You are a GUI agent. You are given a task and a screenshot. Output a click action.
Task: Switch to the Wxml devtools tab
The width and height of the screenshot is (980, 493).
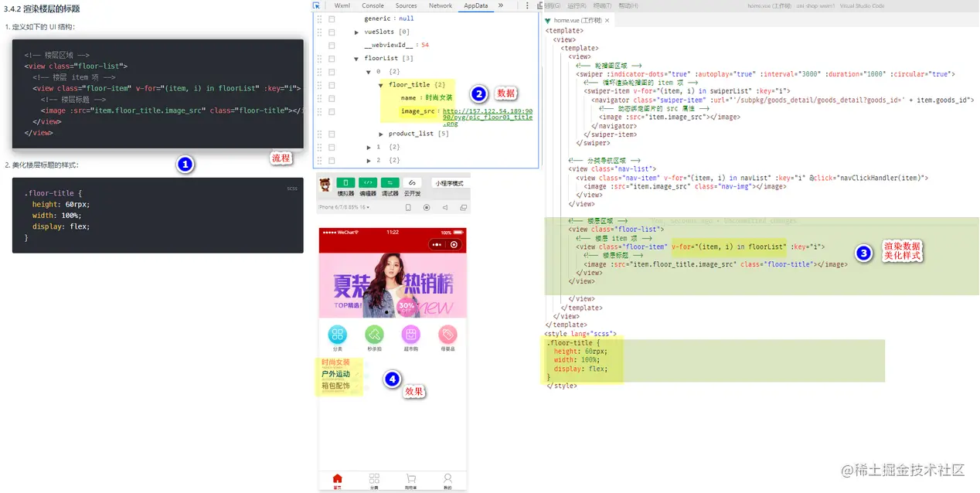(x=342, y=5)
